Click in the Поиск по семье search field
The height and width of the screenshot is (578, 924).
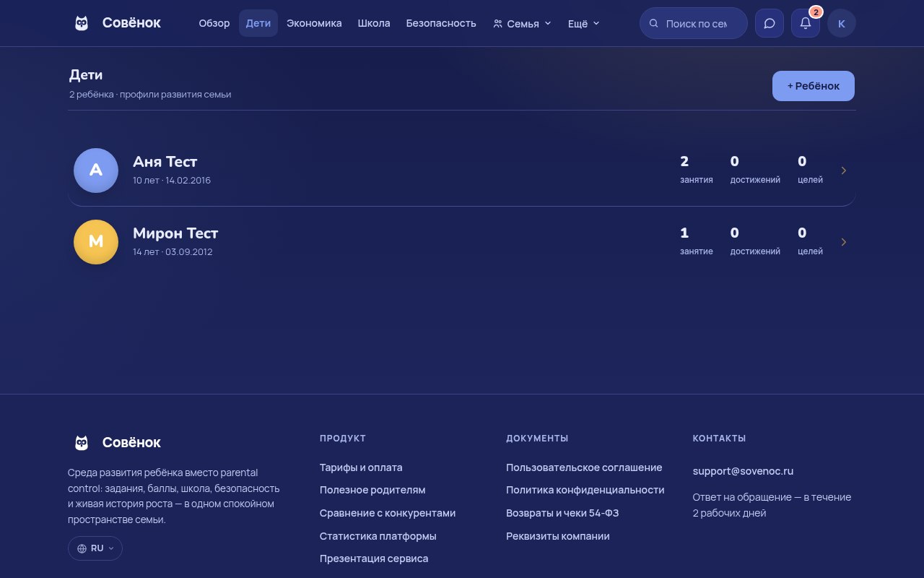point(694,23)
